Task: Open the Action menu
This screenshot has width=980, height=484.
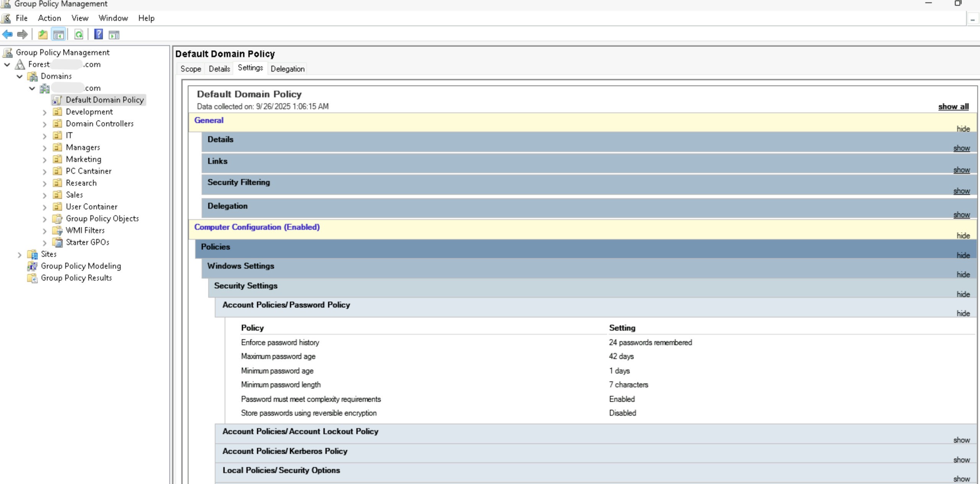Action: [x=49, y=18]
